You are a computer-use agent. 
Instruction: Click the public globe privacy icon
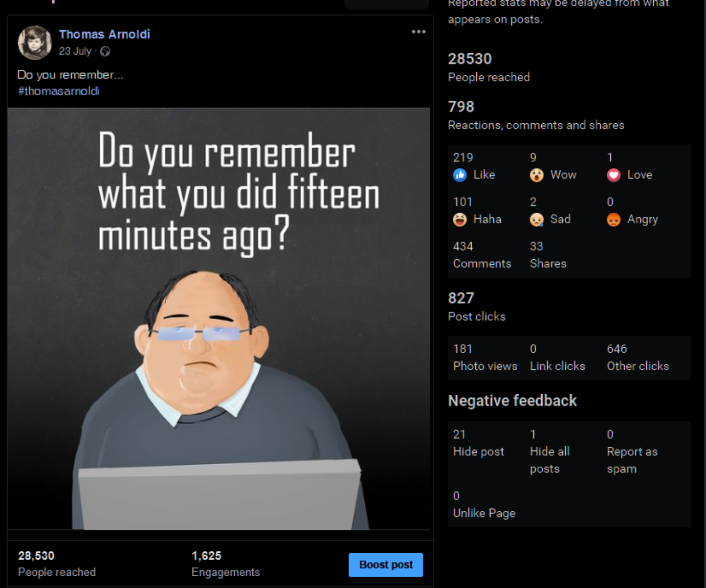click(105, 51)
